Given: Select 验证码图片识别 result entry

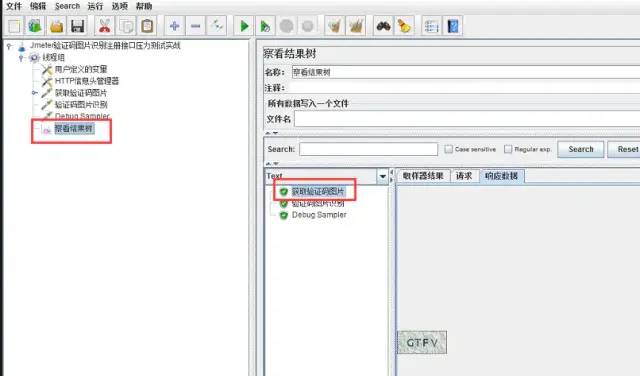Looking at the screenshot, I should (x=318, y=203).
